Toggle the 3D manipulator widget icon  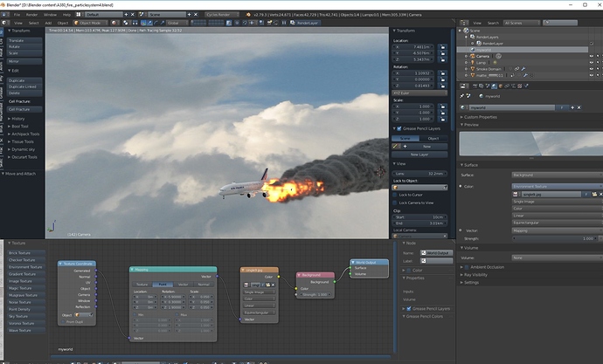143,23
